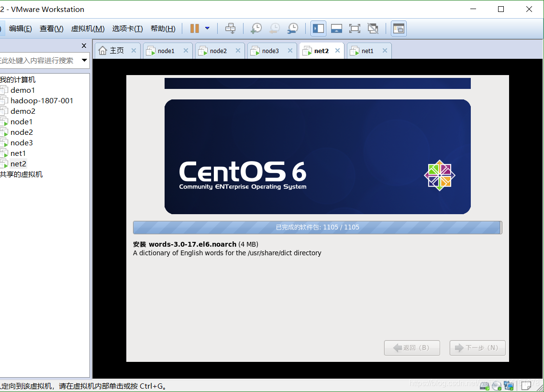Enter full screen mode
The image size is (544, 392).
[x=355, y=28]
